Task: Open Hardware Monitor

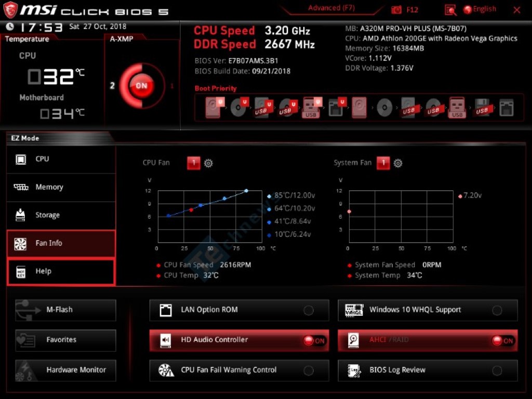Action: [65, 370]
